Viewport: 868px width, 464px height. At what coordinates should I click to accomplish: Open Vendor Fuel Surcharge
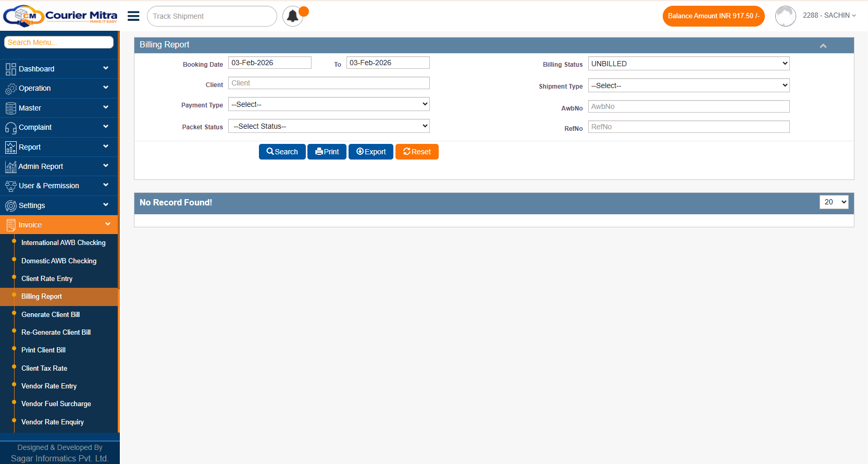[x=56, y=404]
